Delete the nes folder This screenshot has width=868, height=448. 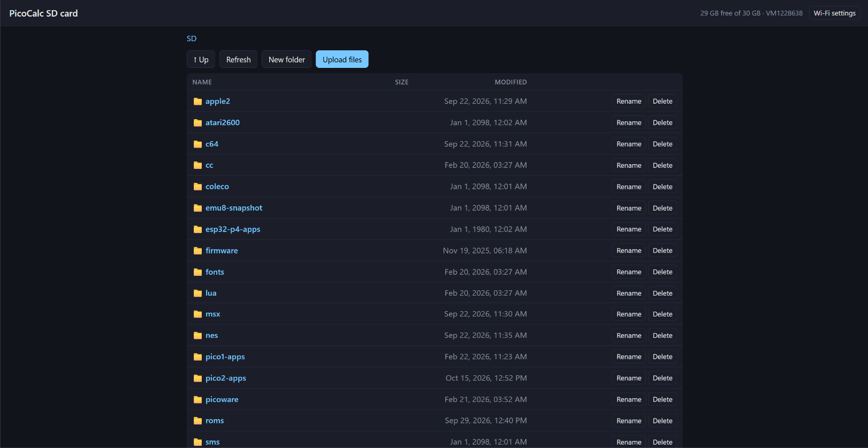[x=663, y=335]
